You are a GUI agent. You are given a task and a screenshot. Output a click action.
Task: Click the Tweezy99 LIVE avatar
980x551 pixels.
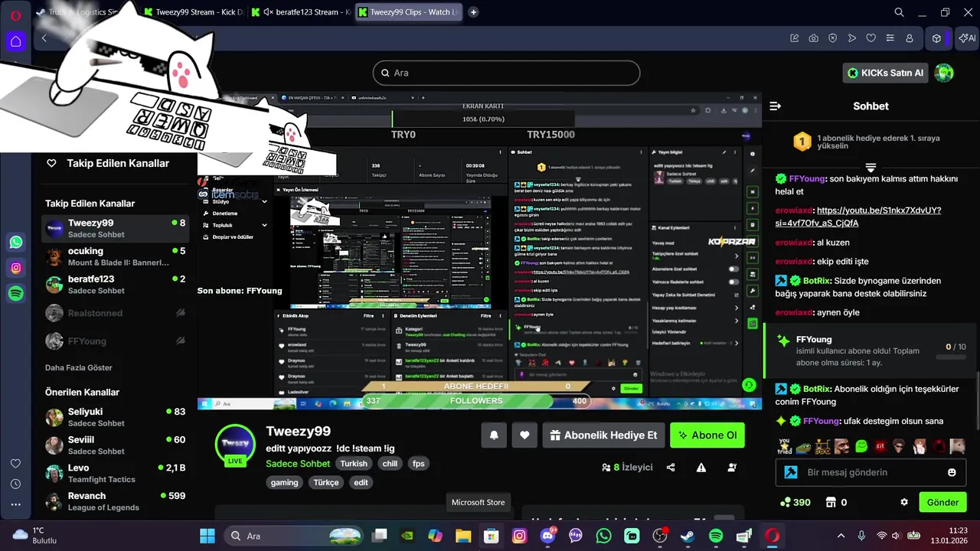click(x=235, y=445)
